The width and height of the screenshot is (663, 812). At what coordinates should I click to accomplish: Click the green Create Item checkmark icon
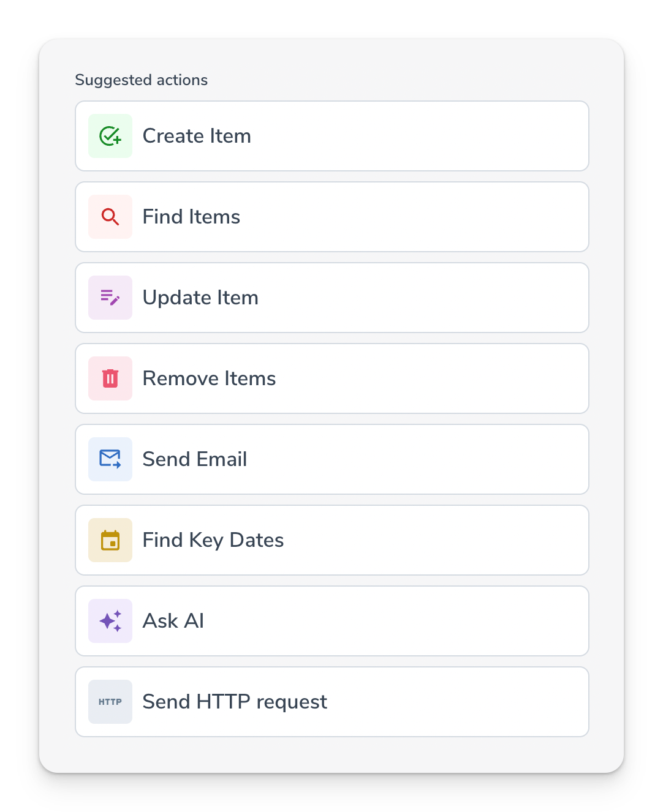coord(110,136)
